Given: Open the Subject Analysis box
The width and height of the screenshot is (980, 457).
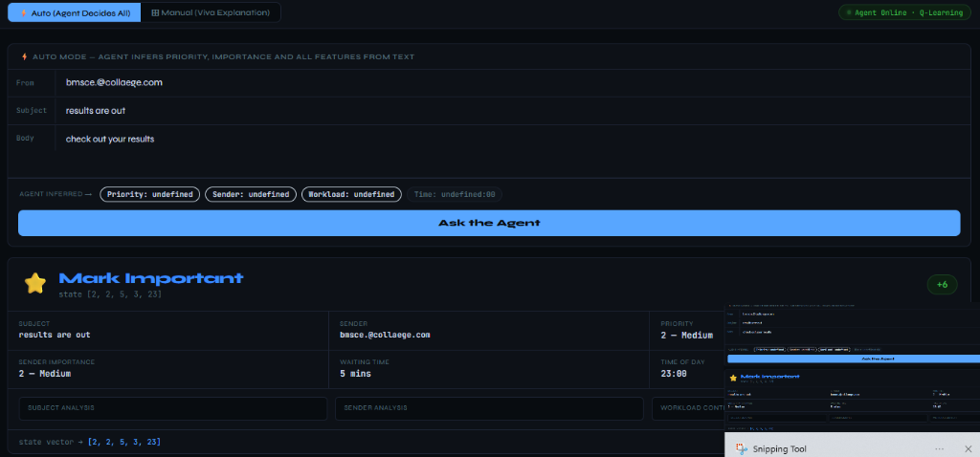Looking at the screenshot, I should tap(173, 408).
